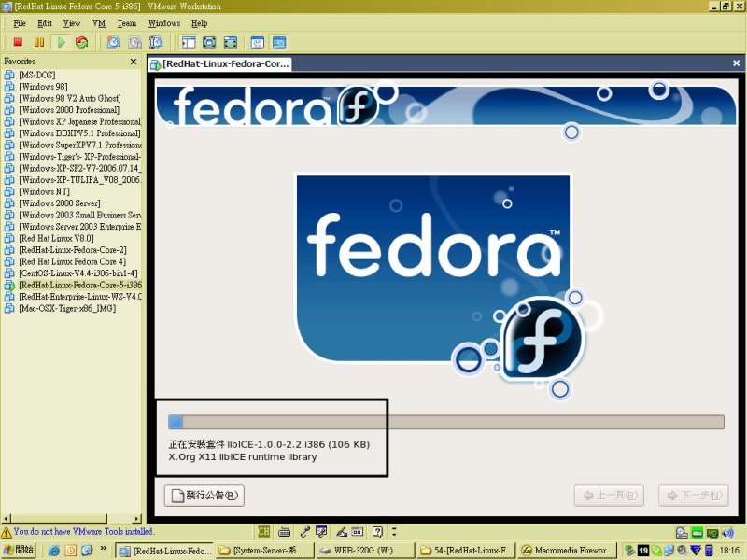Screen dimensions: 747x560
Task: Click the green Power On play icon
Action: click(x=61, y=42)
